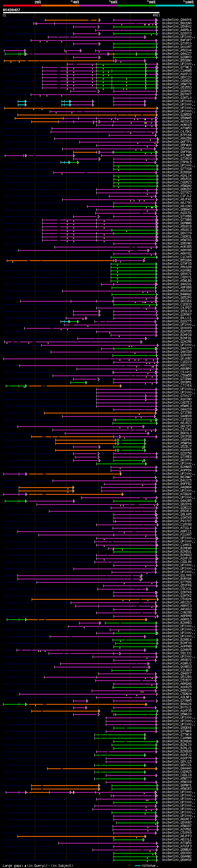Click UniRef100_A1DC51 label
Viewport: 197px width, 868px height.
coord(177,213)
